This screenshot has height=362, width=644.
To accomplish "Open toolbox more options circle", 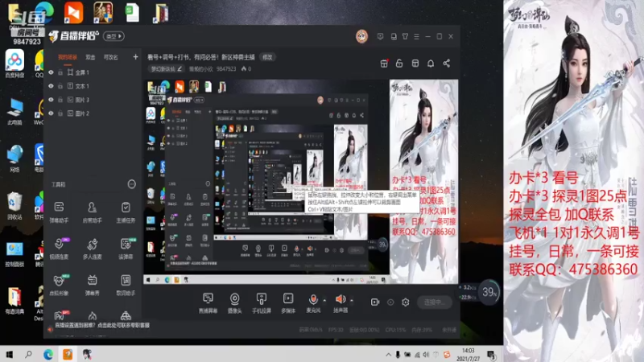I will (x=131, y=184).
